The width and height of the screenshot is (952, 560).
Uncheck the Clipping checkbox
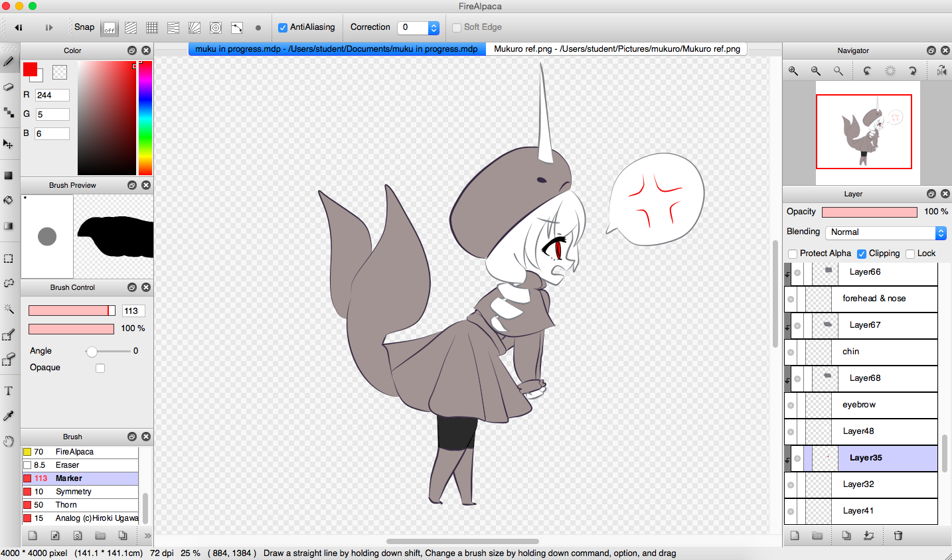(862, 254)
